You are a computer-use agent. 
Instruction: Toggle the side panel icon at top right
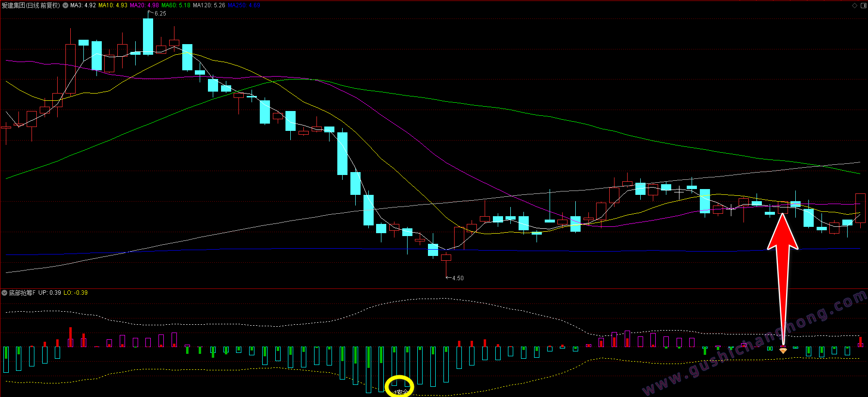point(863,5)
